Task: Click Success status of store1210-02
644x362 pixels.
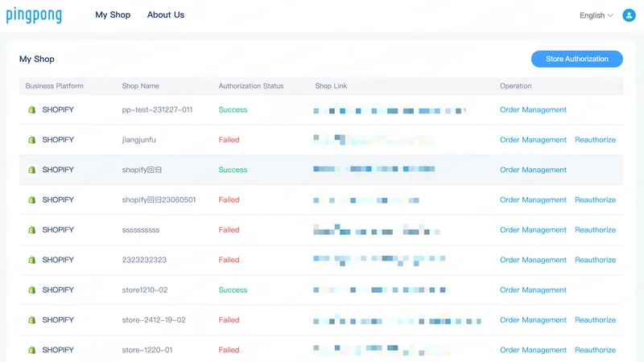Action: [233, 290]
